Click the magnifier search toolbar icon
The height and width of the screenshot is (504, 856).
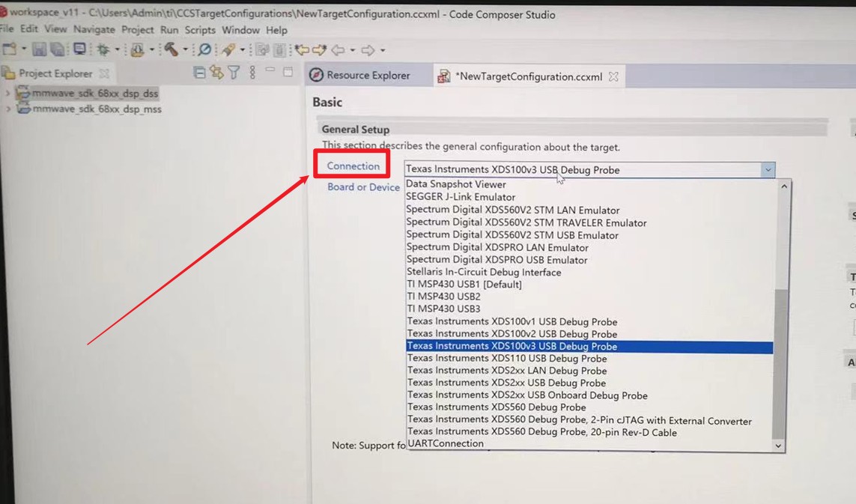coord(204,49)
